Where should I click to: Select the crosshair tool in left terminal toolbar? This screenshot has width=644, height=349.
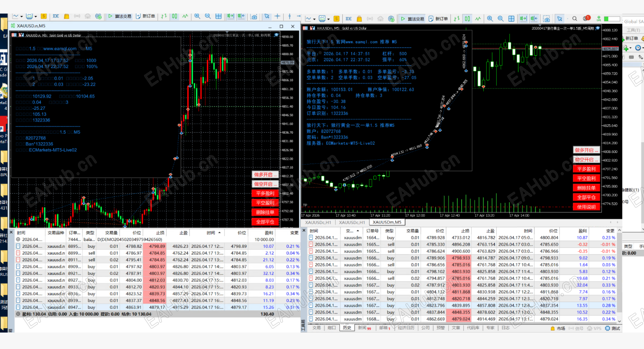point(277,16)
